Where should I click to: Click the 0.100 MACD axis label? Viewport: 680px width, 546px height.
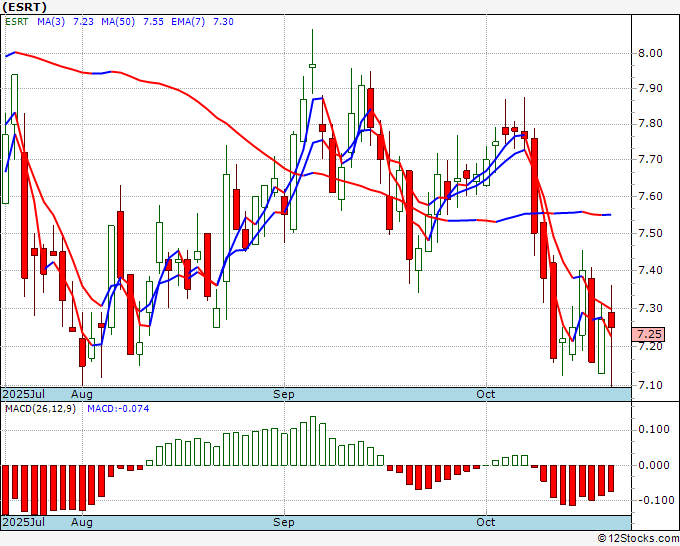click(654, 430)
